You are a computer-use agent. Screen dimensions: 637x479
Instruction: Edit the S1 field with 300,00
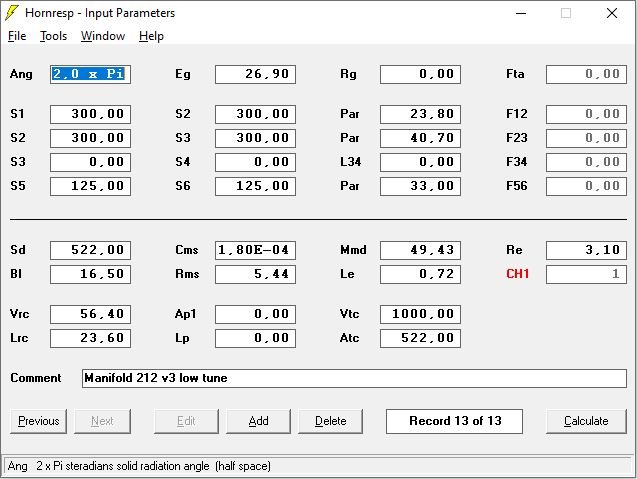tap(90, 114)
